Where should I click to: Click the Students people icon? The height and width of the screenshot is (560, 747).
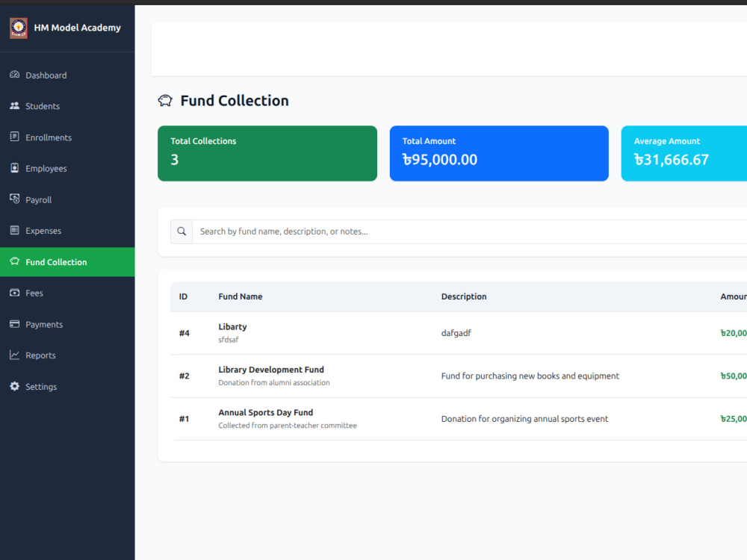(x=15, y=106)
